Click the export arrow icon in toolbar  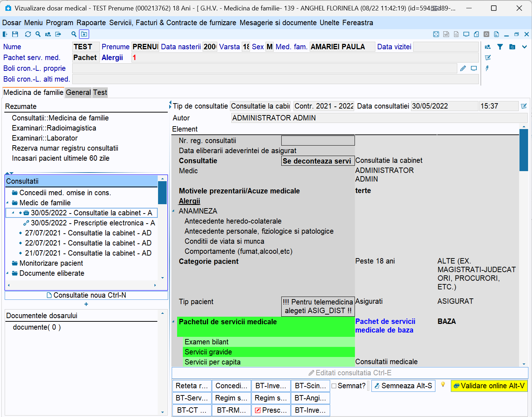coord(58,34)
